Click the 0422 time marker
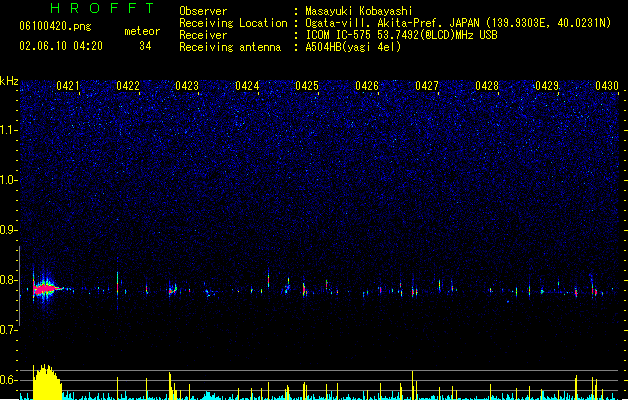 (128, 86)
